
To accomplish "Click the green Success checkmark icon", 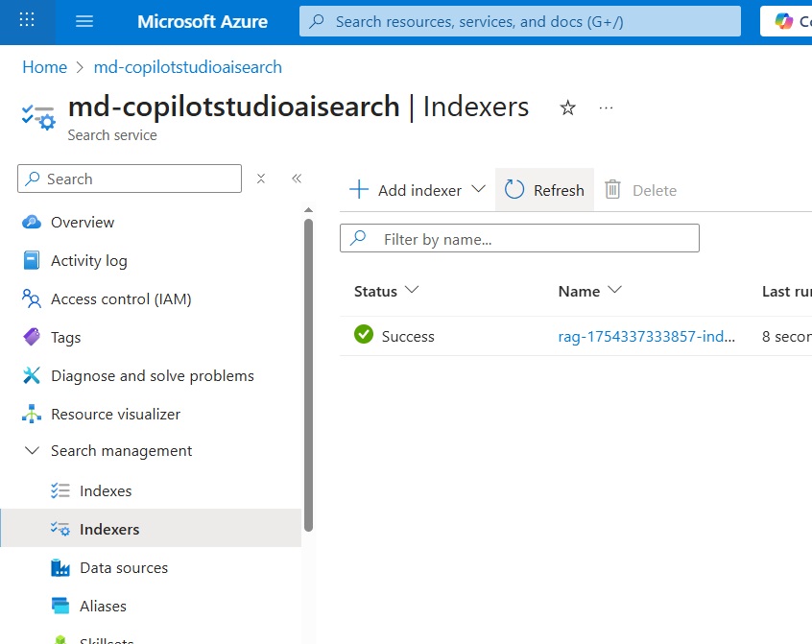I will coord(364,334).
